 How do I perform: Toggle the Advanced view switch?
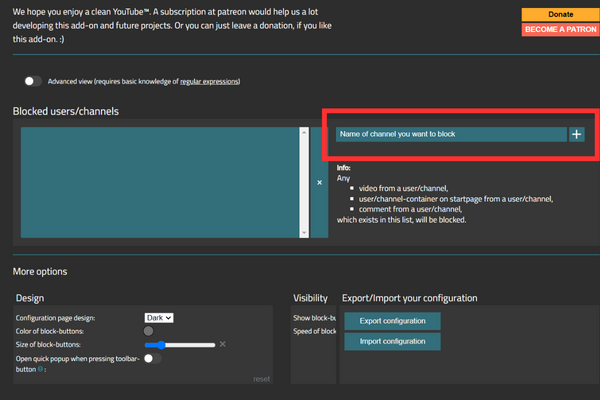tap(34, 82)
